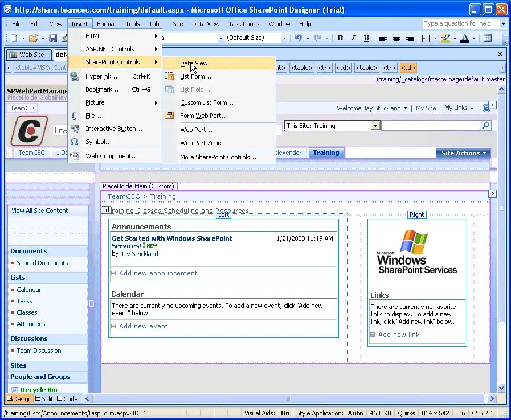Open the Format menu
The width and height of the screenshot is (511, 420).
tap(106, 24)
